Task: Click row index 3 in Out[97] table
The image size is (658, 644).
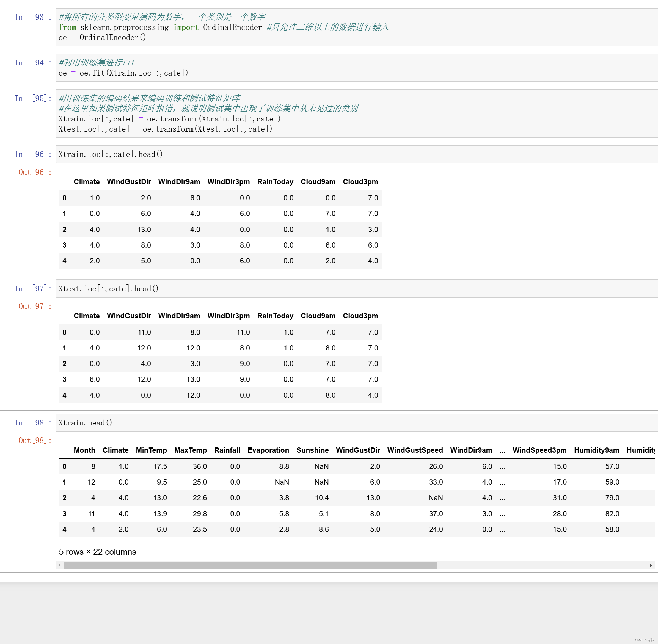Action: 64,379
